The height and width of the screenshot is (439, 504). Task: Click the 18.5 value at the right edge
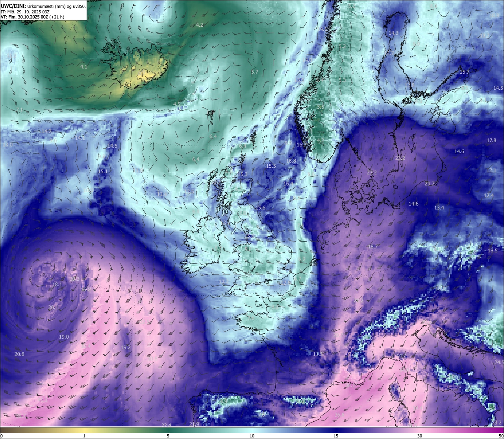[493, 250]
